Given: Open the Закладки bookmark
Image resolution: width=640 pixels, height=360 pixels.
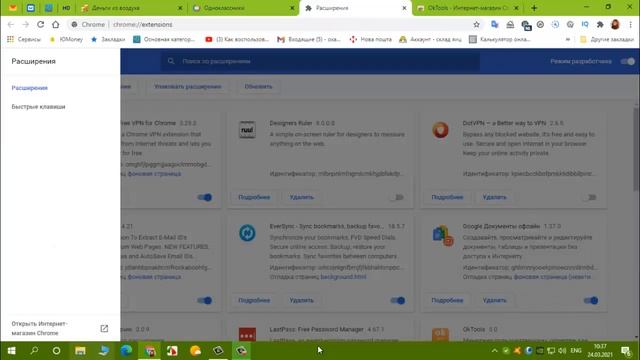Looking at the screenshot, I should pyautogui.click(x=108, y=39).
